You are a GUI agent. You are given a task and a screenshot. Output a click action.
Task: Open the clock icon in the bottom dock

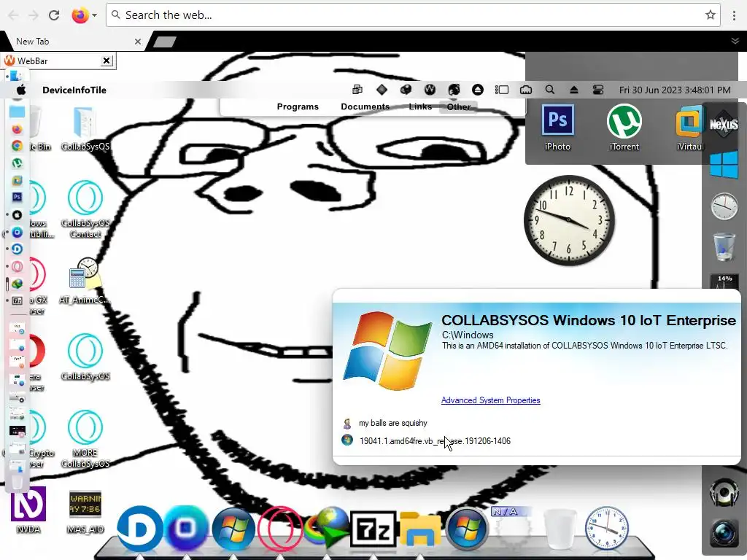606,528
